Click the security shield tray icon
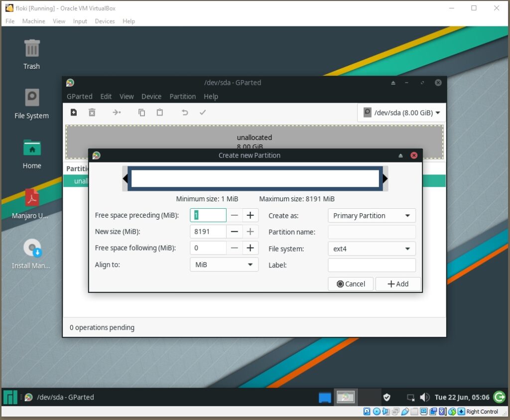Screen dimensions: 510x420 point(386,397)
